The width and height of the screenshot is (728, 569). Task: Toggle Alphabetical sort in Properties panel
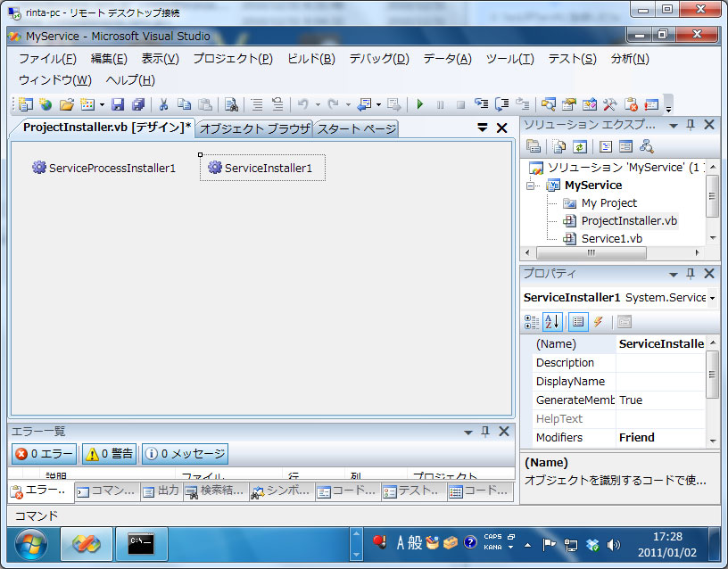552,322
